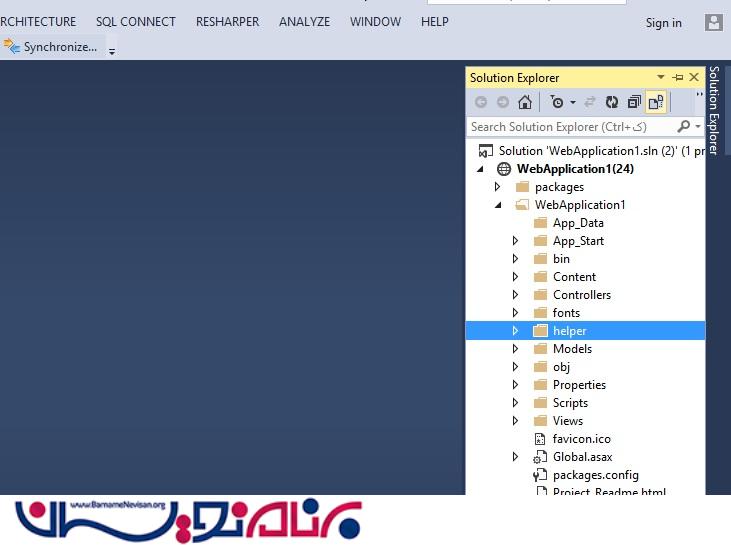Select the packages.config file
This screenshot has height=545, width=731.
[x=595, y=475]
